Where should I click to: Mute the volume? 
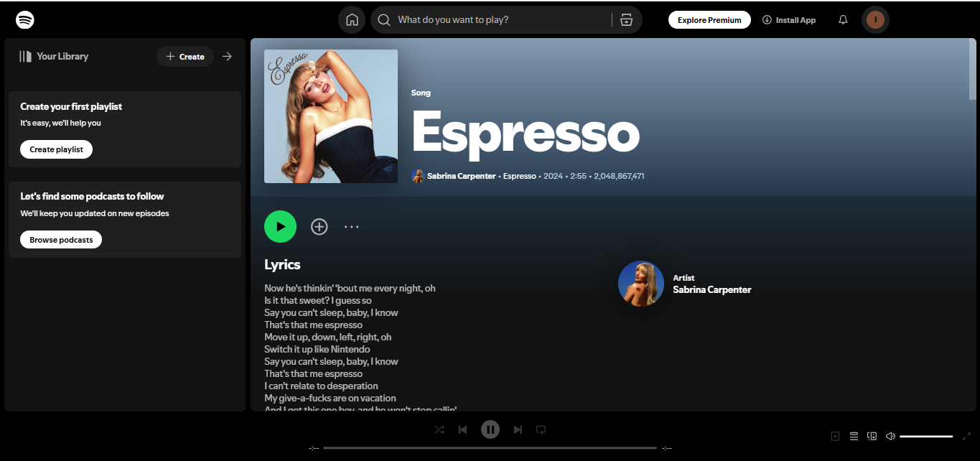[890, 436]
